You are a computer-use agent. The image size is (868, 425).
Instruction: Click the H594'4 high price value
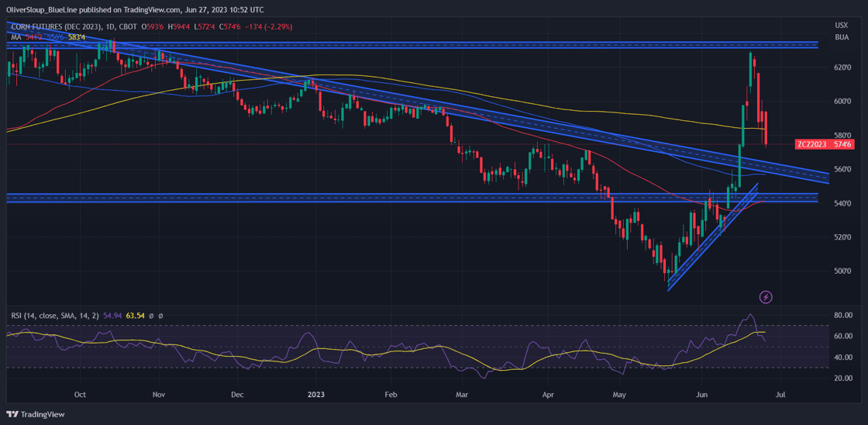tap(178, 27)
